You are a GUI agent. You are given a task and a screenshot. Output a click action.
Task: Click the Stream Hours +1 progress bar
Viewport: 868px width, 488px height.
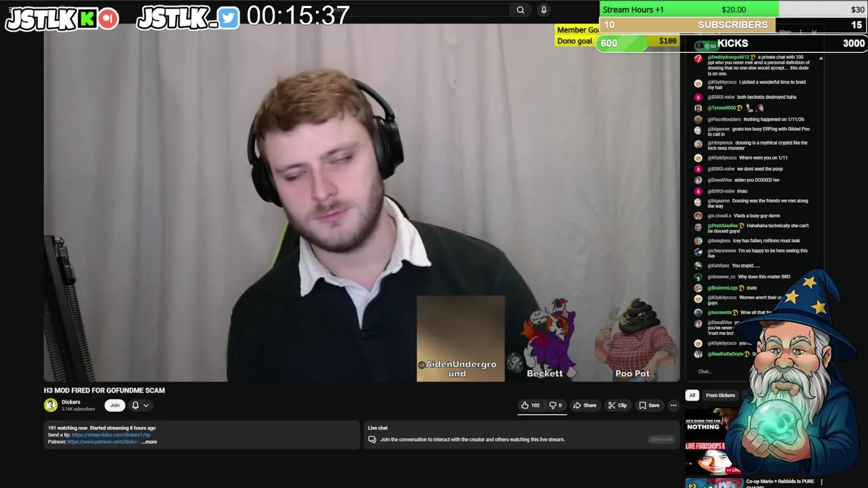click(x=732, y=9)
